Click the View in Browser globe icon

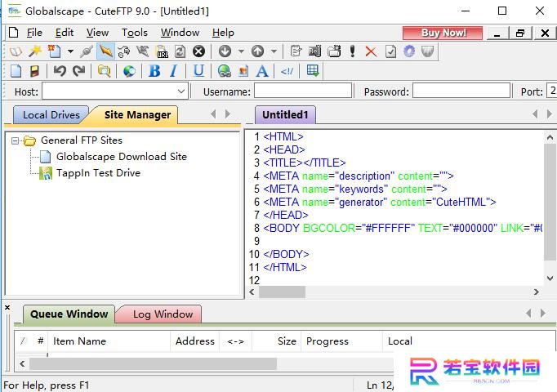[129, 71]
